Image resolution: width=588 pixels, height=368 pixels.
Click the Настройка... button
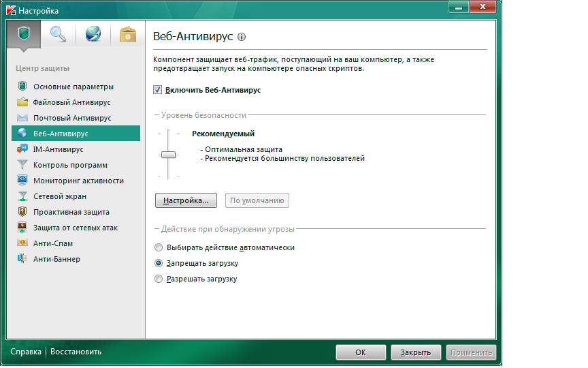186,200
